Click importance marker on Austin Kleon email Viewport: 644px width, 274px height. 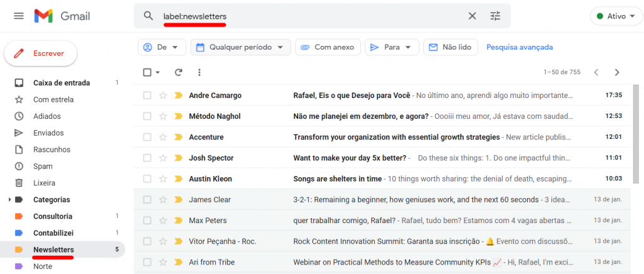tap(178, 178)
